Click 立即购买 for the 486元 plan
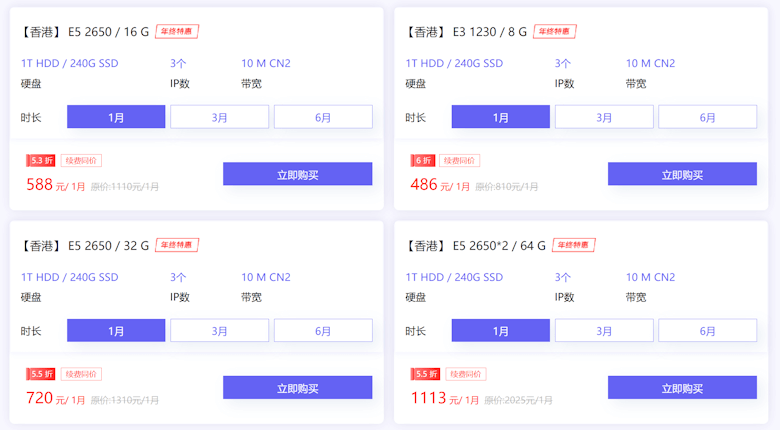 (x=682, y=174)
